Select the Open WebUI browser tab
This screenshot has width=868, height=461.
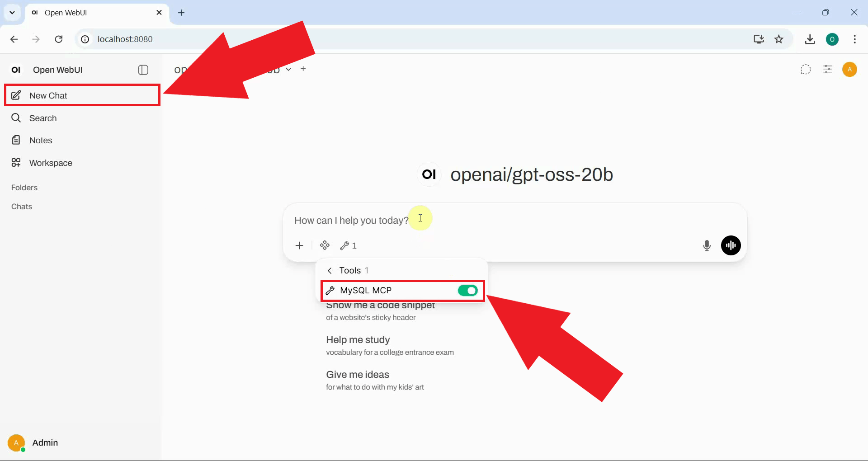coord(97,13)
